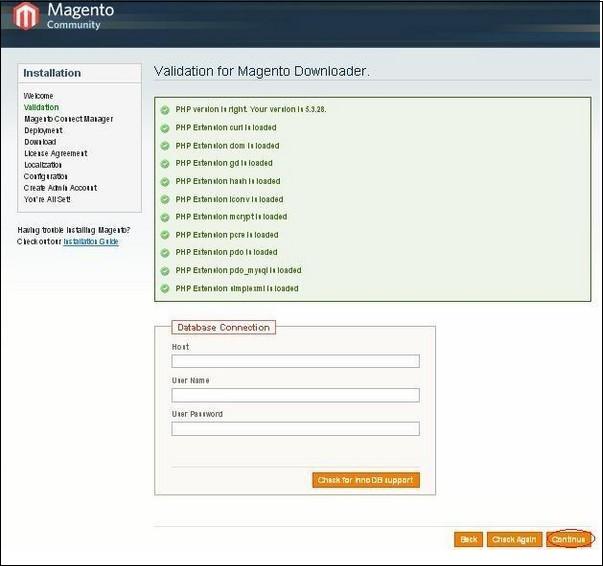Select the Validation installation step
The image size is (603, 566).
[x=41, y=107]
